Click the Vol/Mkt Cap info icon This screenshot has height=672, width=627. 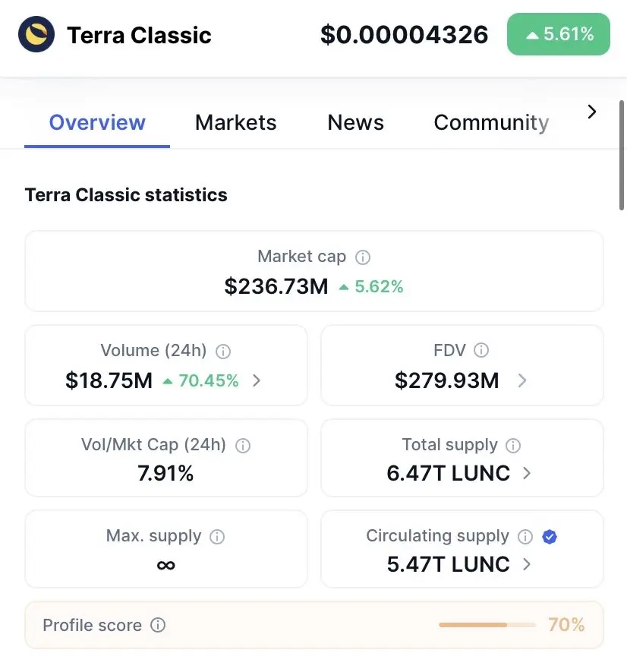[x=243, y=446]
